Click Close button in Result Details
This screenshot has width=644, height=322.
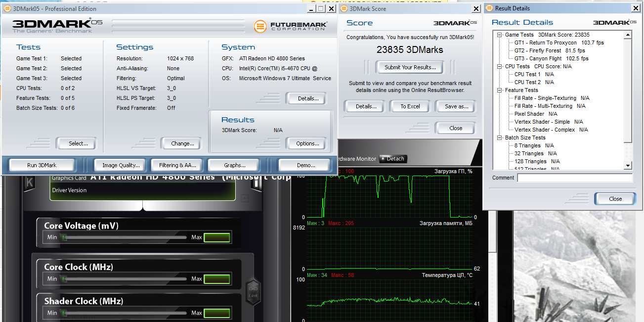[x=615, y=199]
